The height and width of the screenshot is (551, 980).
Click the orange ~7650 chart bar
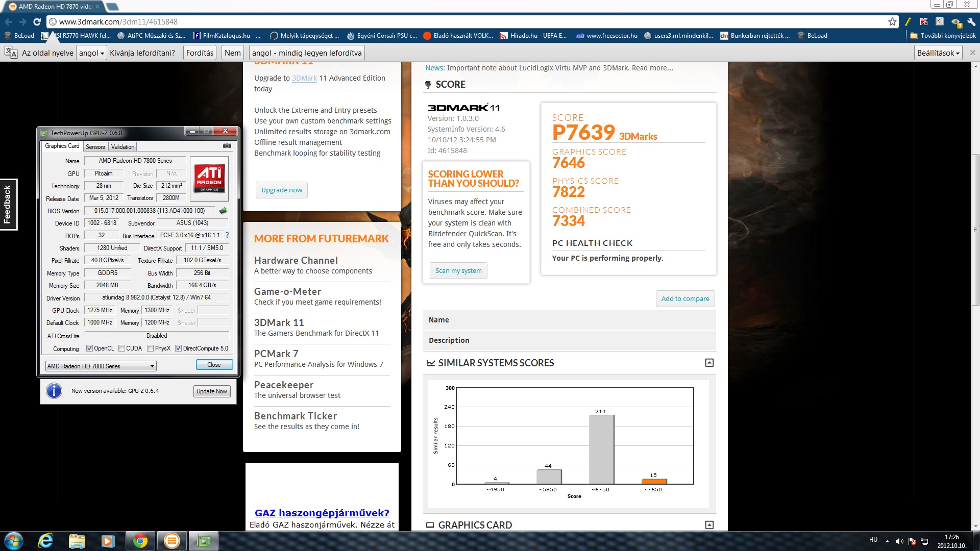coord(654,481)
